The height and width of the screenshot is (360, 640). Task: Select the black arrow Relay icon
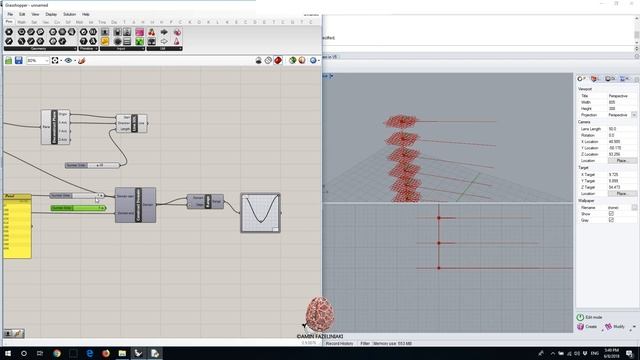pyautogui.click(x=164, y=32)
